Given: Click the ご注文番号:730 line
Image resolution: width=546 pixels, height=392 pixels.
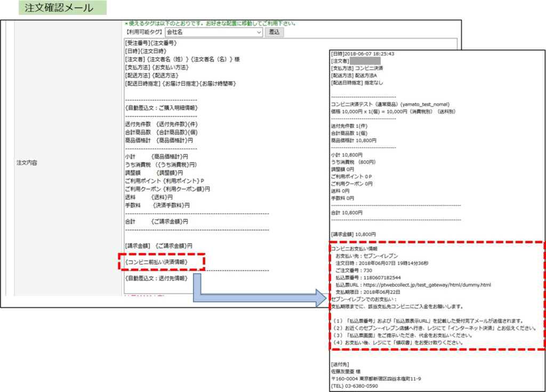Looking at the screenshot, I should pos(354,271).
